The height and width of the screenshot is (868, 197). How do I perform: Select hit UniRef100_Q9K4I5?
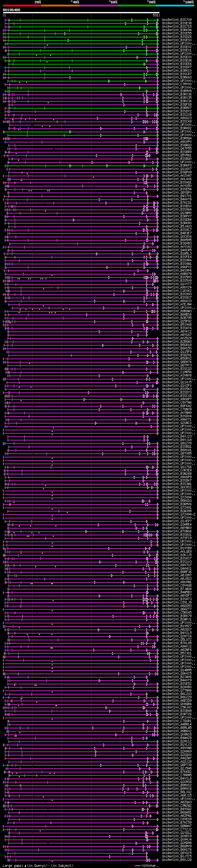(x=177, y=673)
